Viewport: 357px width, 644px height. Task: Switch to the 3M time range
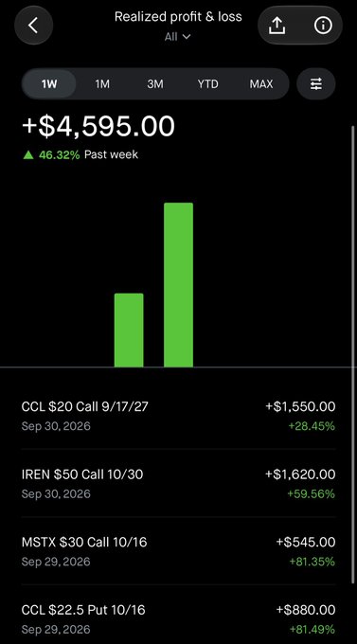[155, 84]
